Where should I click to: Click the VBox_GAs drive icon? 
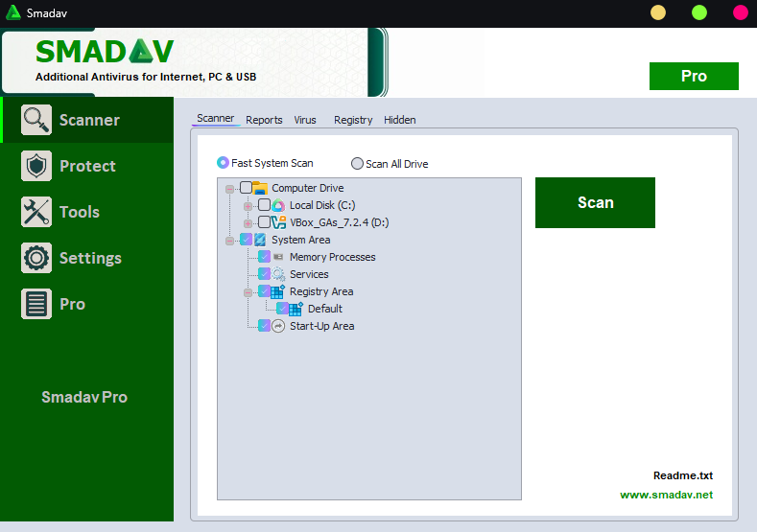pos(278,222)
